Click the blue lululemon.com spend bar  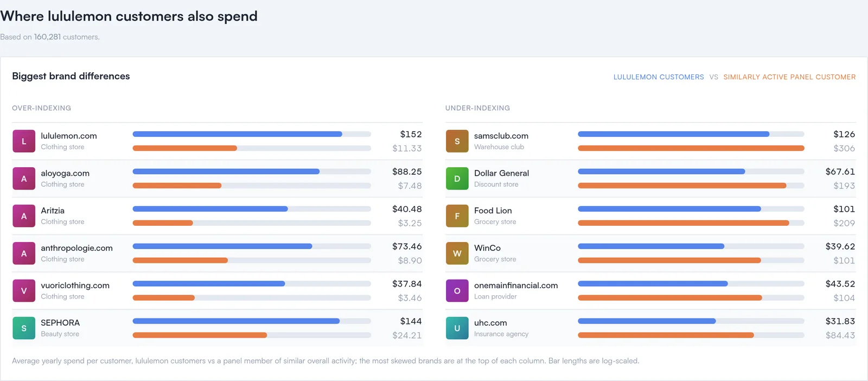[x=237, y=134]
